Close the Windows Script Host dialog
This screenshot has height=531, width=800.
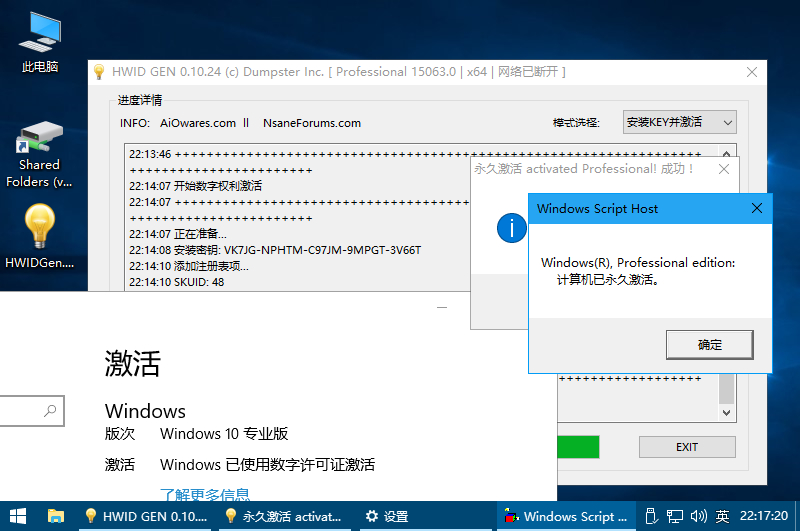point(757,208)
